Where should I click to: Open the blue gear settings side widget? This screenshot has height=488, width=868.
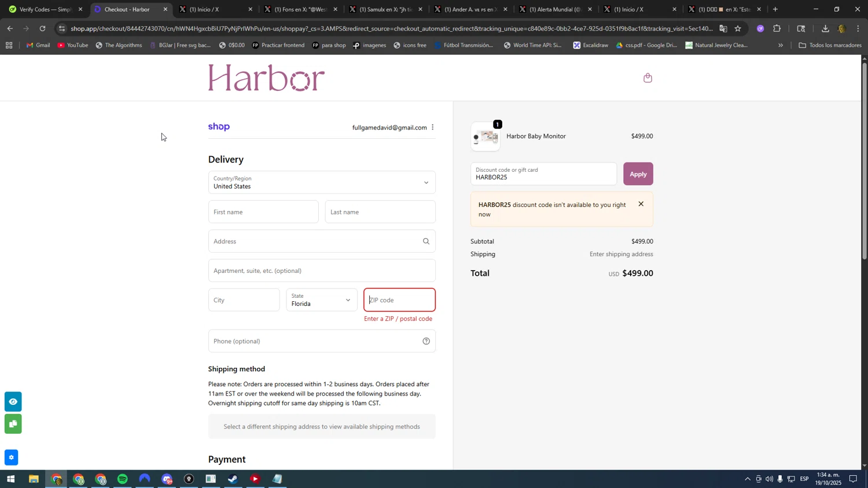pos(11,457)
